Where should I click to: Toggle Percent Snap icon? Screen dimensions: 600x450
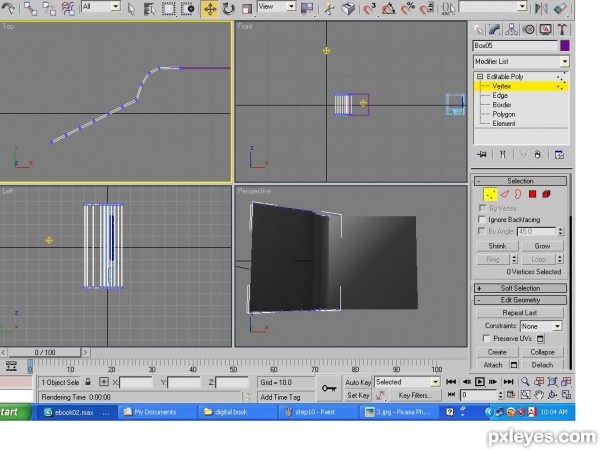408,8
